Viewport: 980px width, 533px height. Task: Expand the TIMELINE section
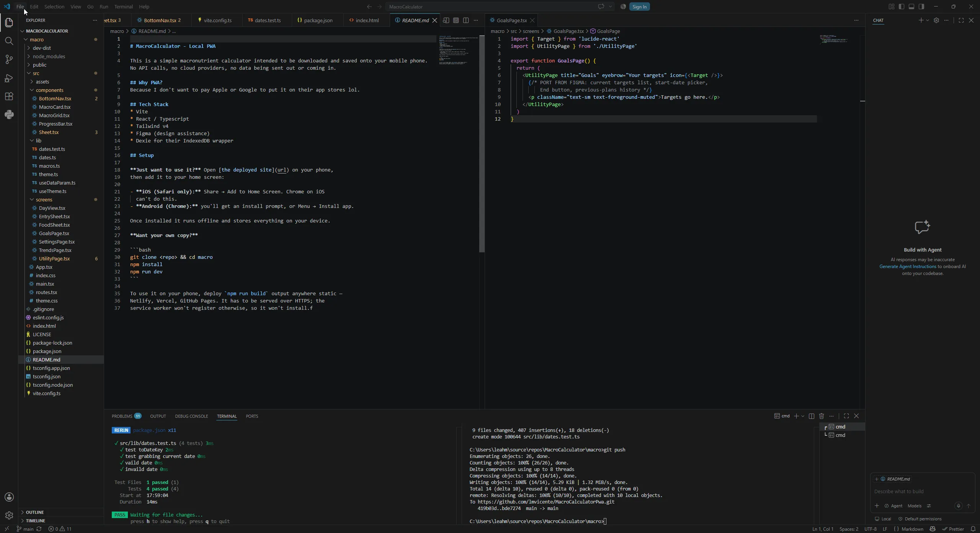point(35,521)
